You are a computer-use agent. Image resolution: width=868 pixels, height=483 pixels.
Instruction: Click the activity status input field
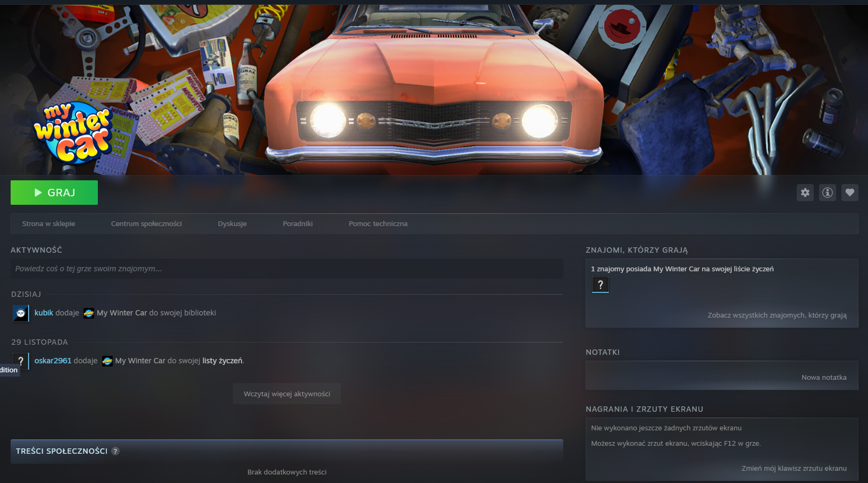click(x=286, y=269)
